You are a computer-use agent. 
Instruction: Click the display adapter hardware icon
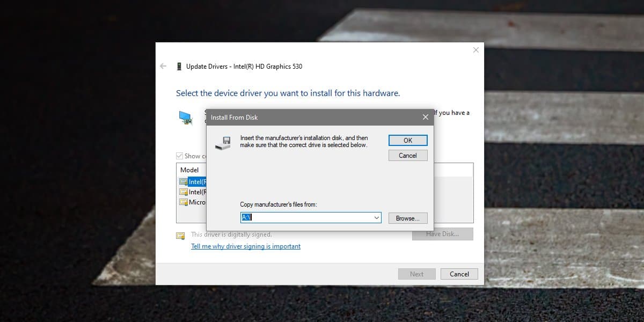(186, 118)
